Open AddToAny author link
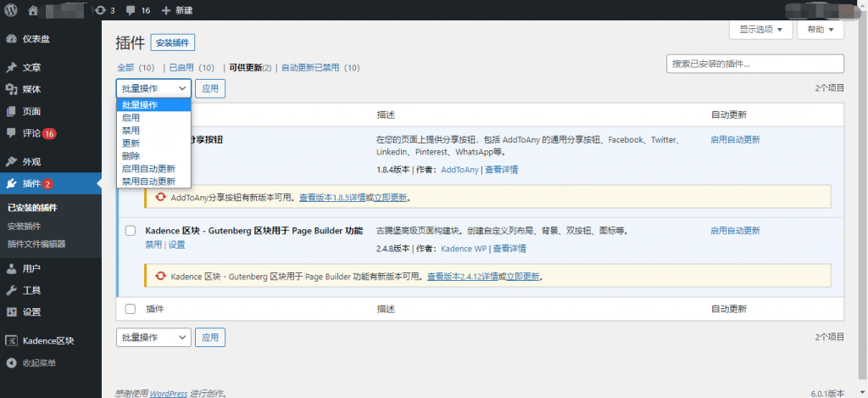The image size is (868, 398). [459, 170]
